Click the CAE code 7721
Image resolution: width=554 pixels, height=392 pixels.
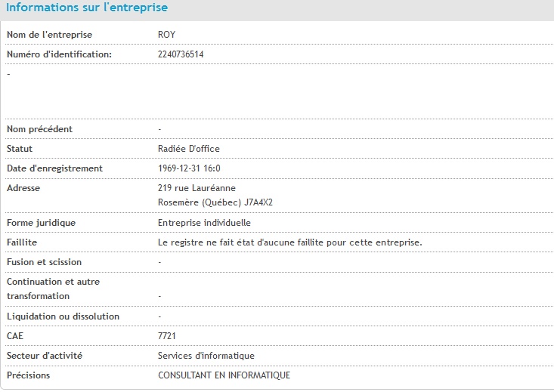(x=167, y=336)
